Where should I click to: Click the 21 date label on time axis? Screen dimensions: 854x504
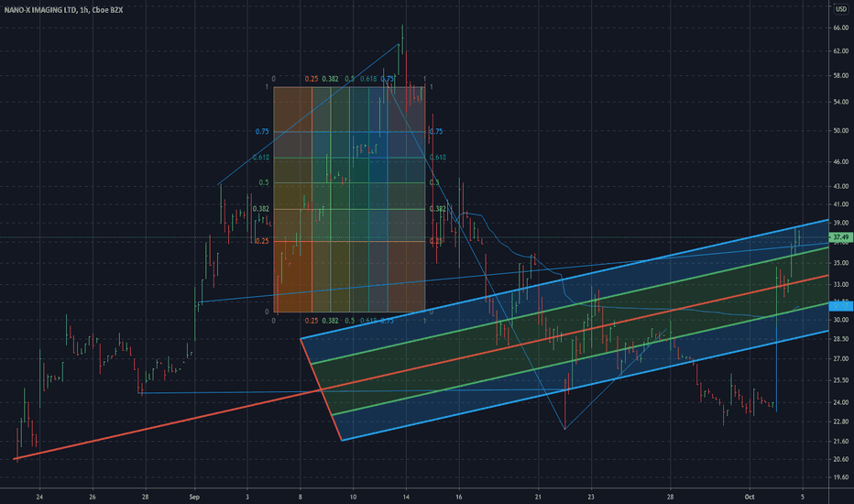(538, 497)
